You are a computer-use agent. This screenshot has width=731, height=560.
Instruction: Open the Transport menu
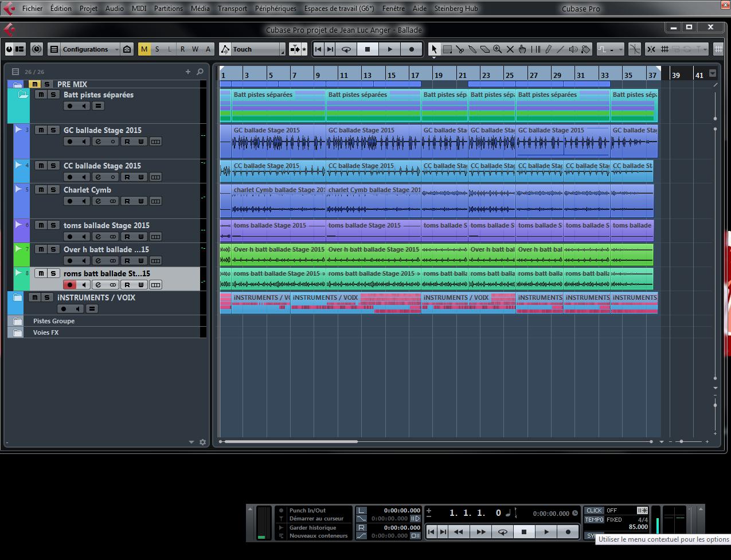232,9
